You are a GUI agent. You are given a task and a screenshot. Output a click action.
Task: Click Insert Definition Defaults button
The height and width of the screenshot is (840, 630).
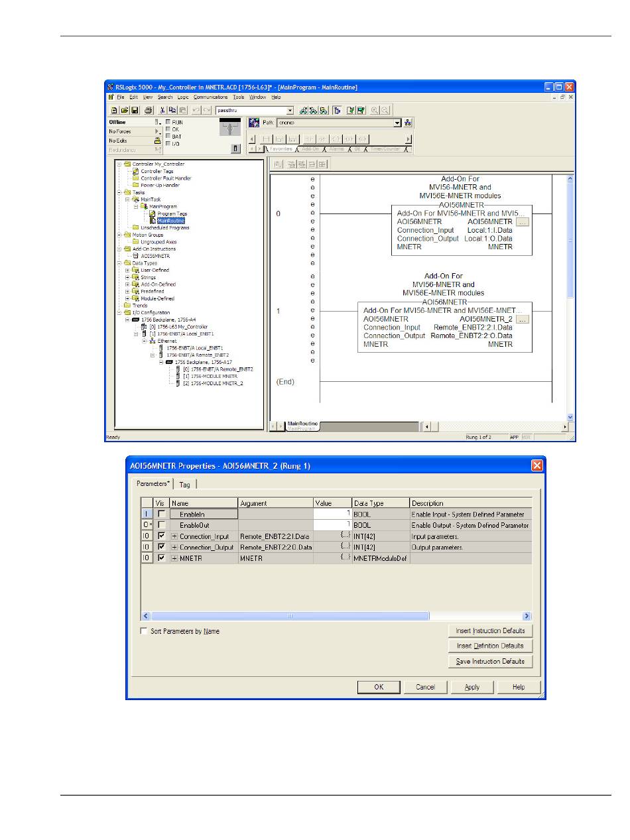tap(491, 646)
